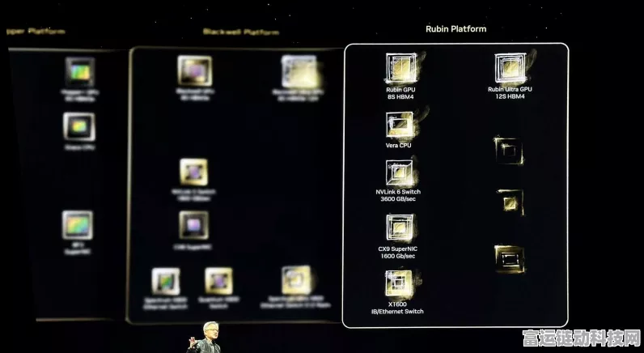Click the "Blackwell Platform" heading

pos(241,32)
